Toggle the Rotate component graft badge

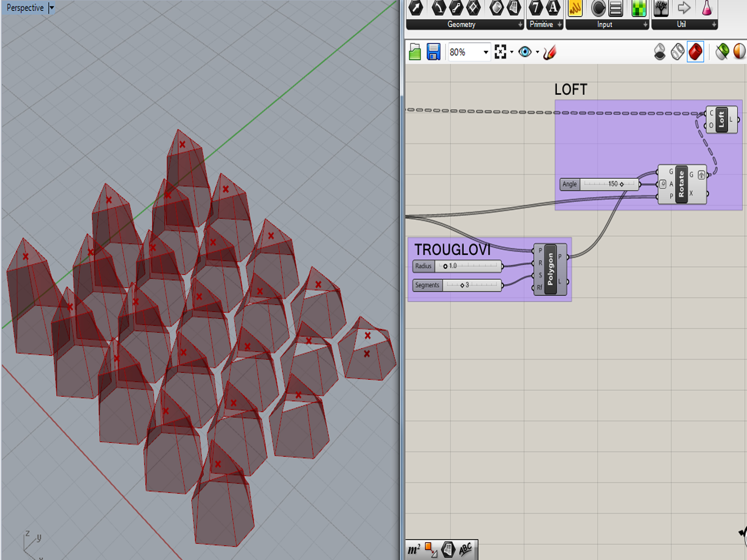701,175
